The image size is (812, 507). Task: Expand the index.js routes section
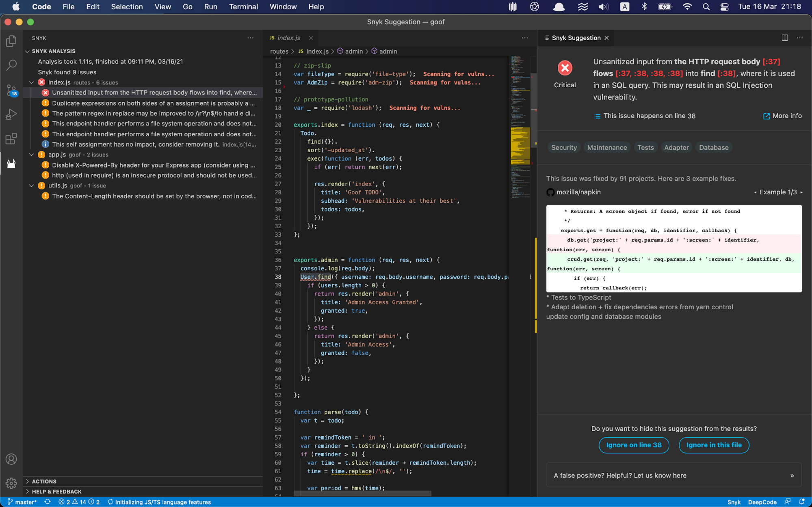pos(32,82)
